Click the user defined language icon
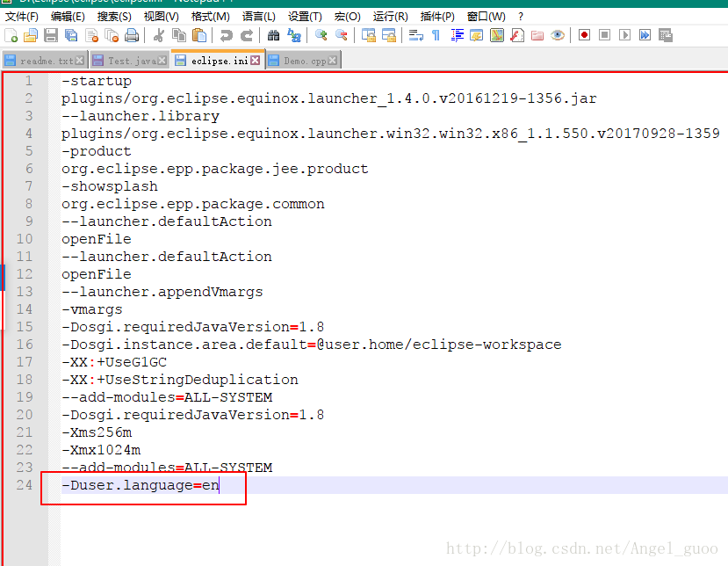Image resolution: width=728 pixels, height=566 pixels. (477, 35)
